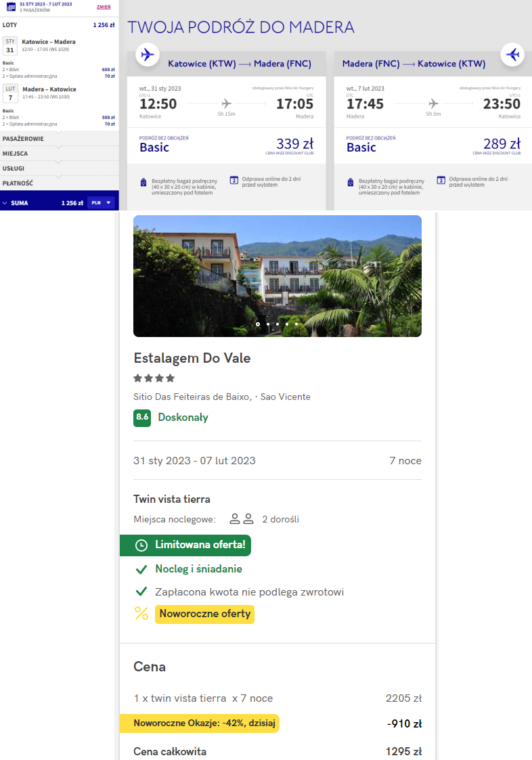Select the first image carousel dot

point(257,324)
